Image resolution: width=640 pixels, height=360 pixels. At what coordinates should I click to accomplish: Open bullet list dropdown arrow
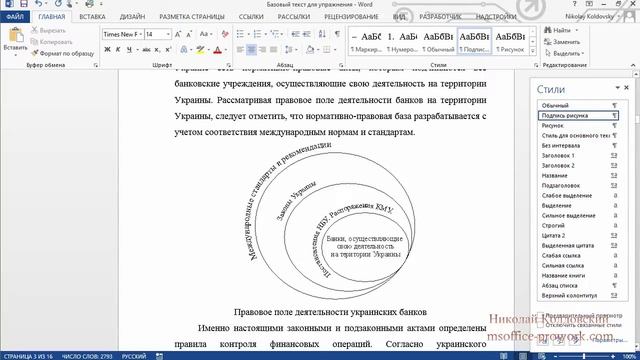tap(248, 34)
